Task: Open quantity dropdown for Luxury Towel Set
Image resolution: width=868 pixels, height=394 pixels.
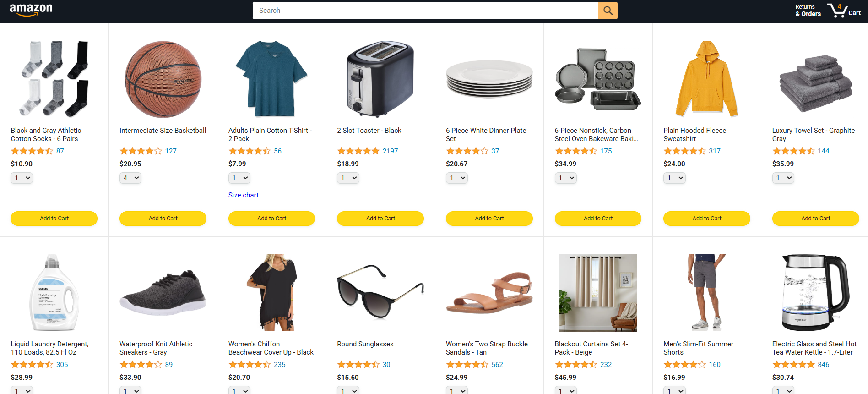Action: click(783, 178)
